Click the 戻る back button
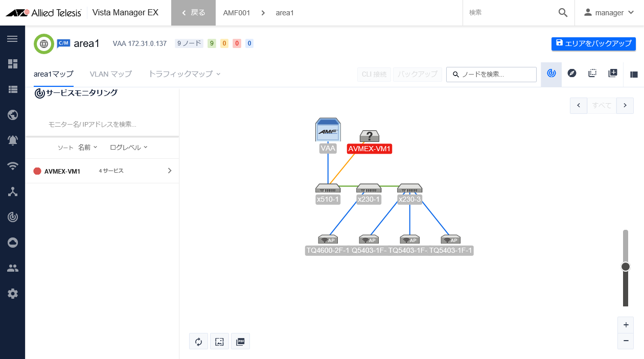The height and width of the screenshot is (359, 644). pyautogui.click(x=193, y=13)
